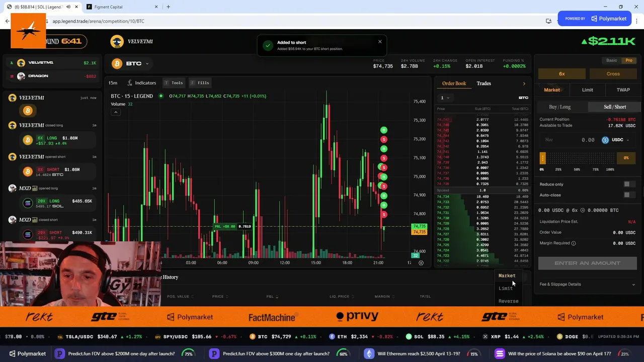Viewport: 644px width, 362px height.
Task: Toggle the Fills button on chart
Action: coord(200,82)
